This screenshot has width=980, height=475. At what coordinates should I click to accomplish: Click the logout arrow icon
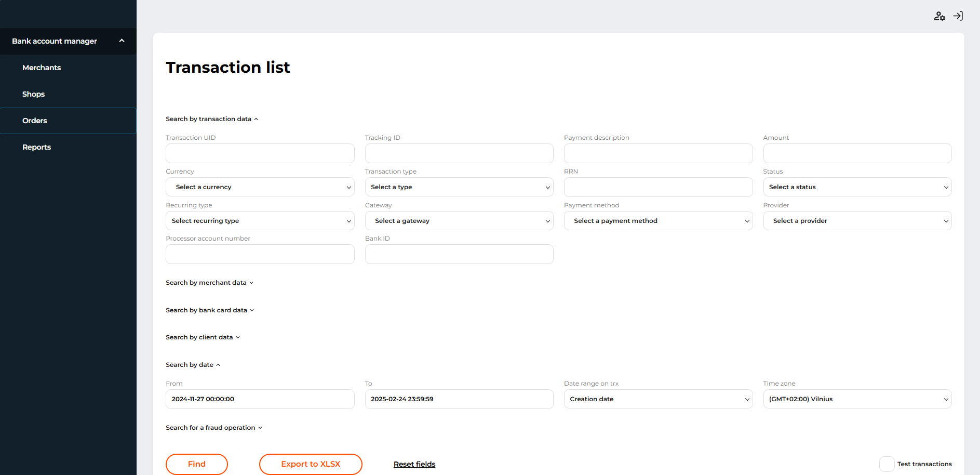pos(958,16)
